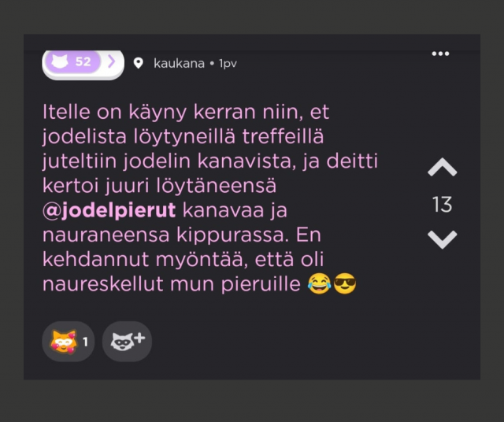504x422 pixels.
Task: Expand the 52 badge with its chevron
Action: click(x=111, y=61)
